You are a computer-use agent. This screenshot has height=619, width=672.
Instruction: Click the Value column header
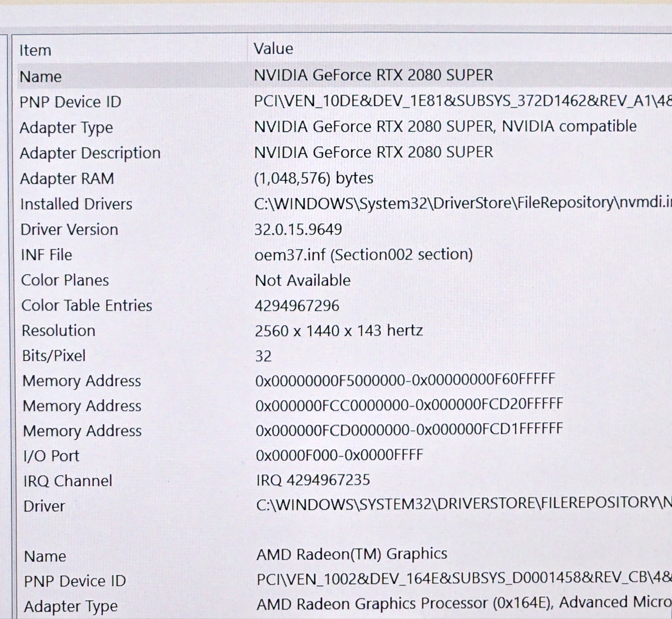tap(273, 49)
